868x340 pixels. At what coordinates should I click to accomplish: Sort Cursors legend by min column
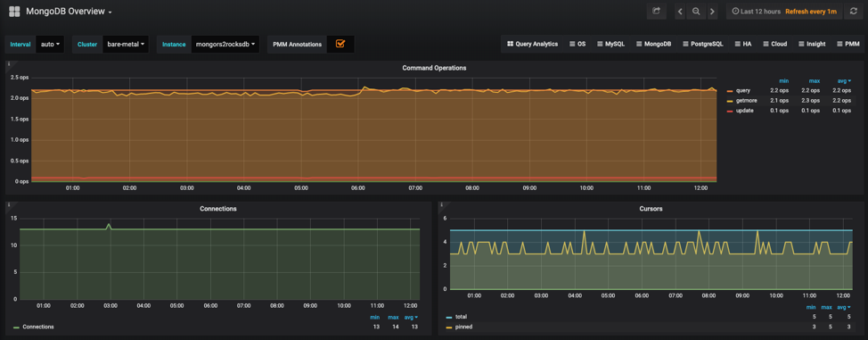coord(811,307)
